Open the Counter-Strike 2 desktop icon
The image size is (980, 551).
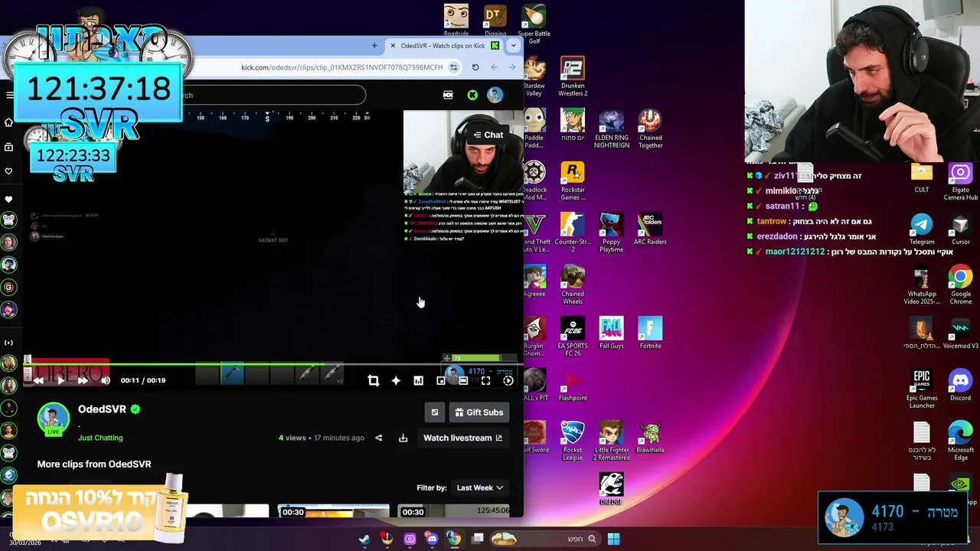tap(573, 233)
